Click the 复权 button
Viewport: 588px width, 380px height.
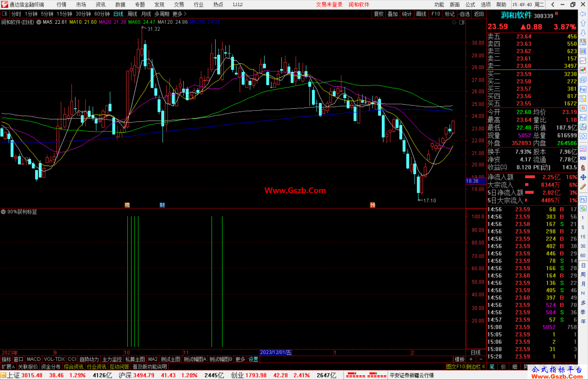379,14
